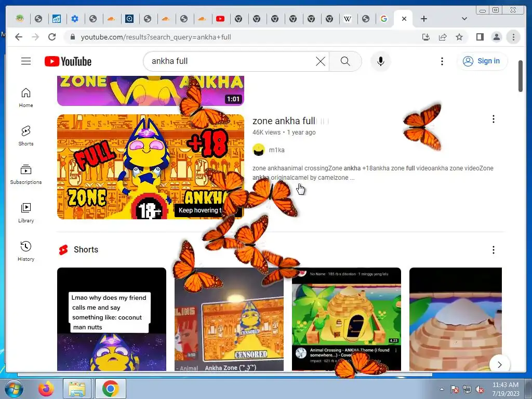Switch to the blue gear tab
Image resolution: width=532 pixels, height=399 pixels.
click(75, 19)
